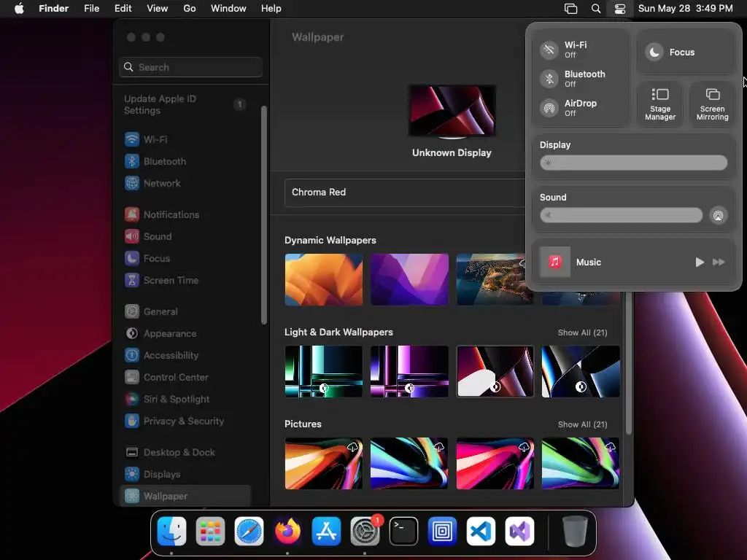
Task: Click Stage Manager windows icon in menu bar
Action: coord(570,9)
